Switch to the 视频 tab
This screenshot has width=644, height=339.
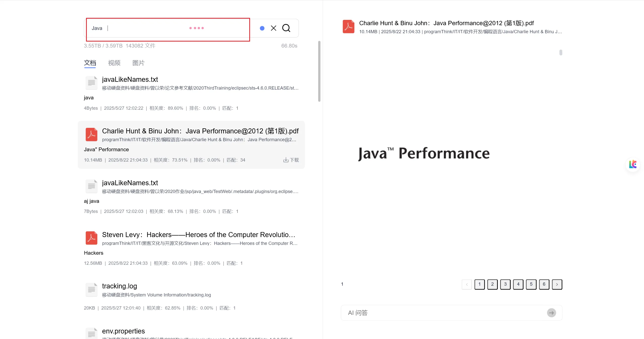pyautogui.click(x=114, y=63)
